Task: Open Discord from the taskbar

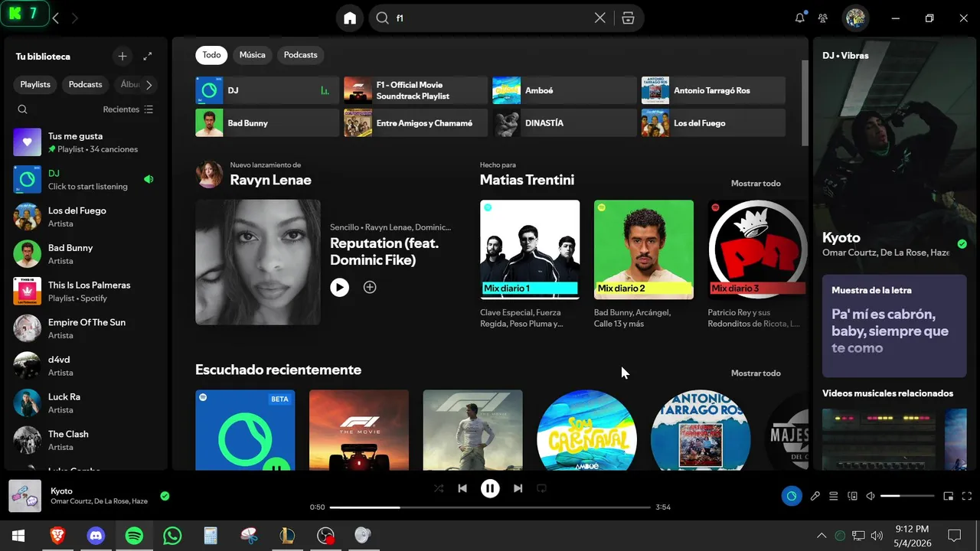Action: pyautogui.click(x=96, y=536)
